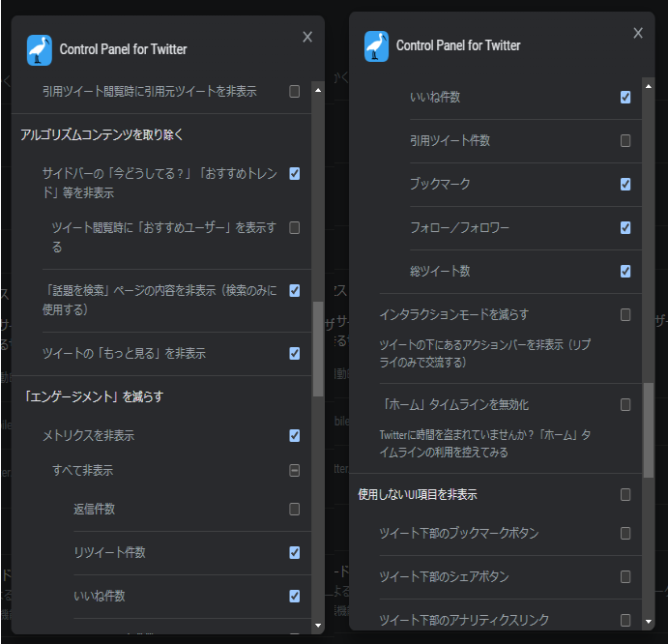The image size is (668, 644).
Task: Click Twitterに時間を盗まれていませんか? description text
Action: pyautogui.click(x=485, y=443)
